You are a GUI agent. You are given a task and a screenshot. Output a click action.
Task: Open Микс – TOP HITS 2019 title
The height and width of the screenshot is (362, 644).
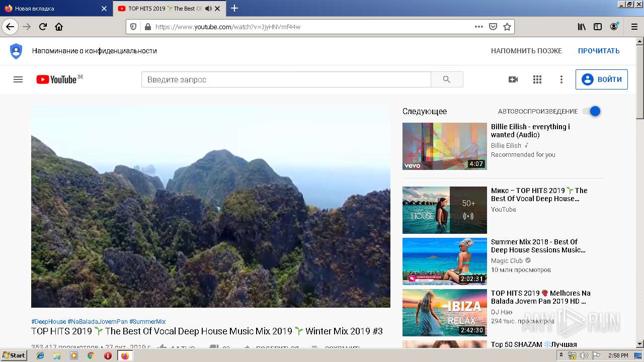click(x=539, y=195)
